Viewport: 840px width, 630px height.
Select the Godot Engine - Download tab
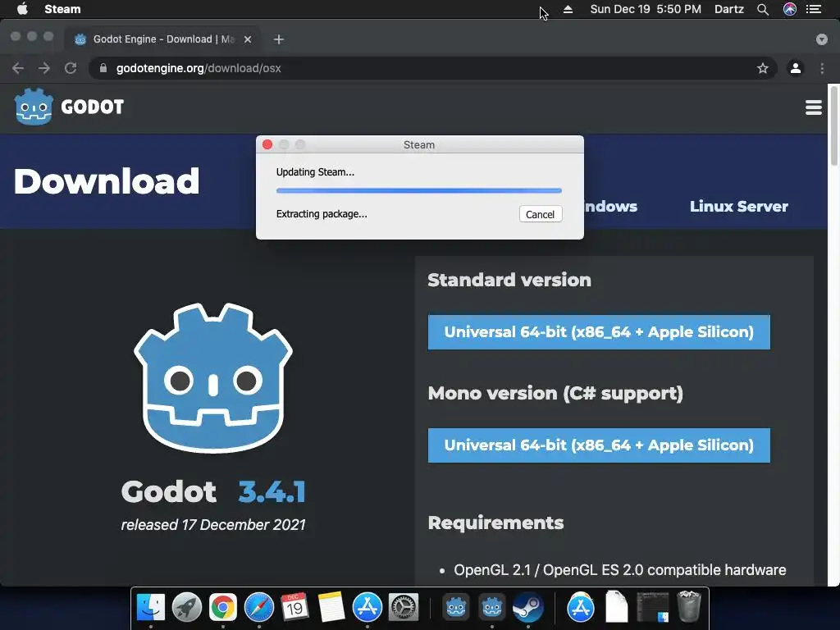click(x=163, y=39)
